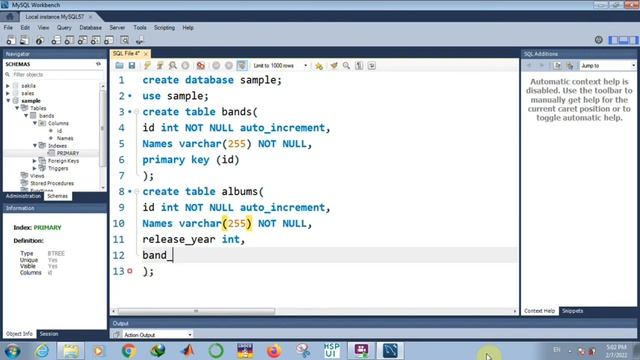The height and width of the screenshot is (360, 640).
Task: Close the SQL File 4 tab
Action: click(146, 53)
